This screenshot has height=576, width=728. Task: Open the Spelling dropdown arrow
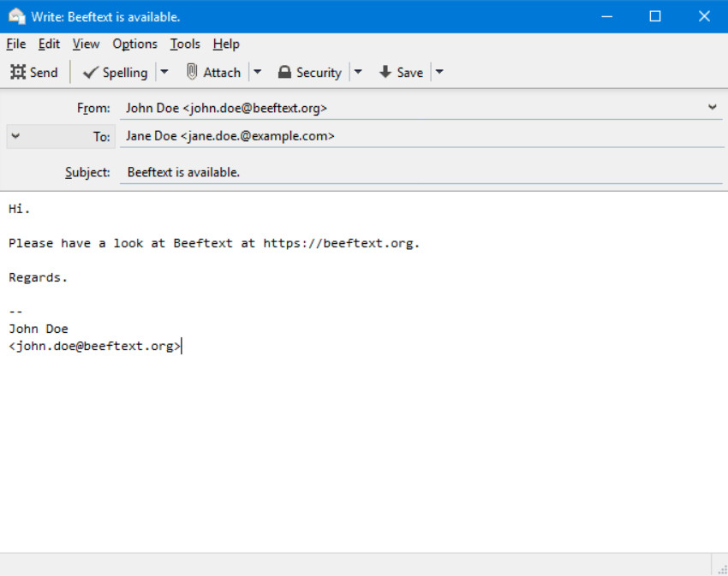point(164,73)
